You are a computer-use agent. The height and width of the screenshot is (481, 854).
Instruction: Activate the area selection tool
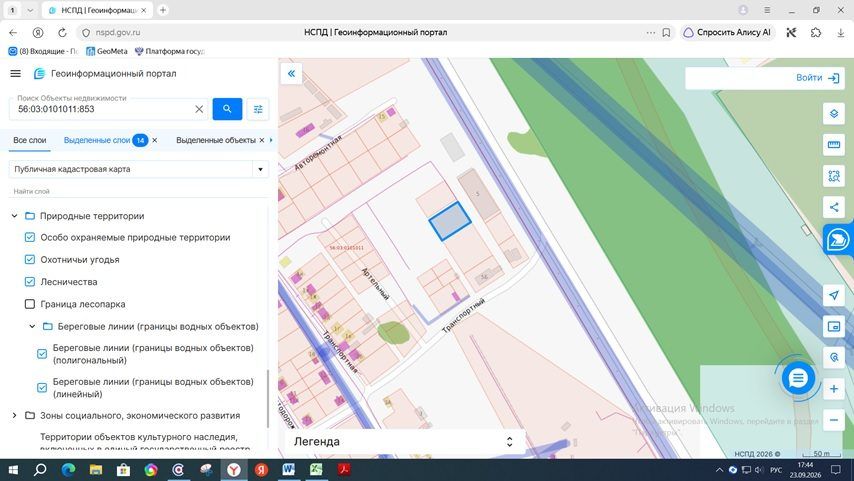click(x=834, y=176)
